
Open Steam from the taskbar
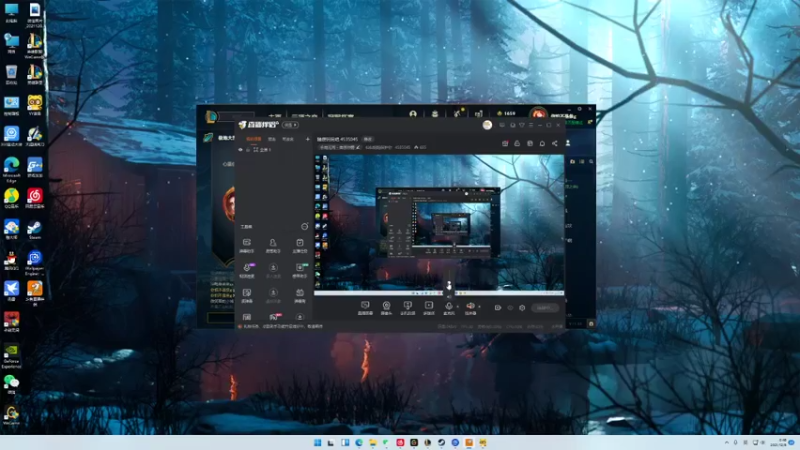pyautogui.click(x=441, y=442)
